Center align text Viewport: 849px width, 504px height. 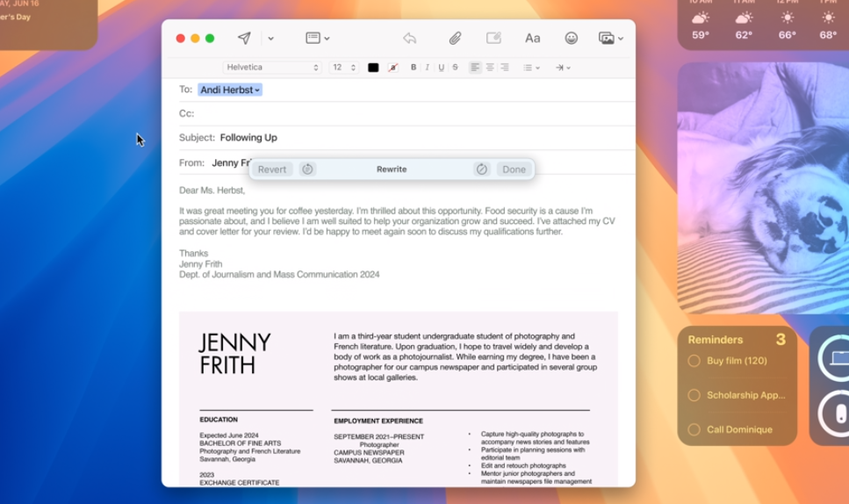[490, 67]
